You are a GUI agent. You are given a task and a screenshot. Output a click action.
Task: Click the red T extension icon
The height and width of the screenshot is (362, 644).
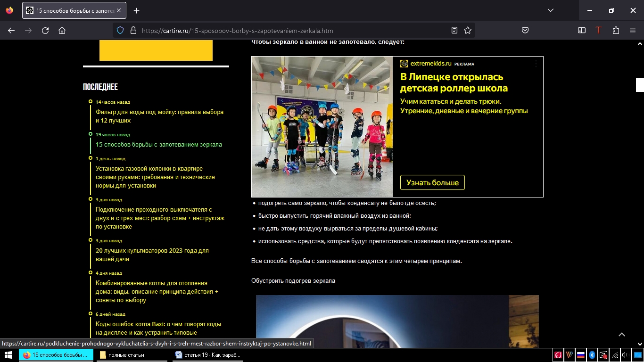coord(599,30)
